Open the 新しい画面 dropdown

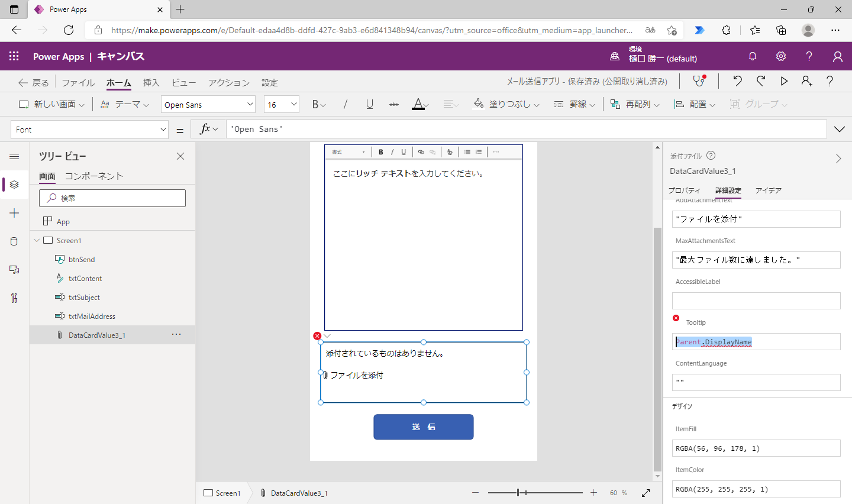coord(52,104)
